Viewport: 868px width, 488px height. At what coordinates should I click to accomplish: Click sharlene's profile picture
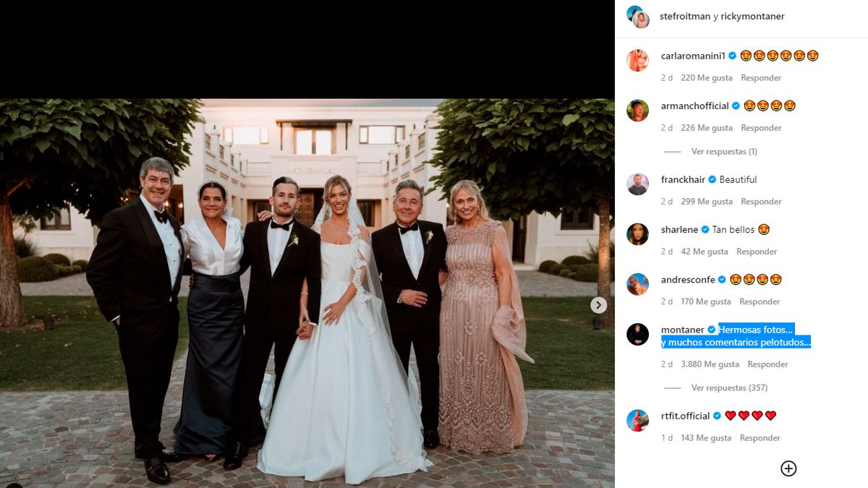click(637, 234)
